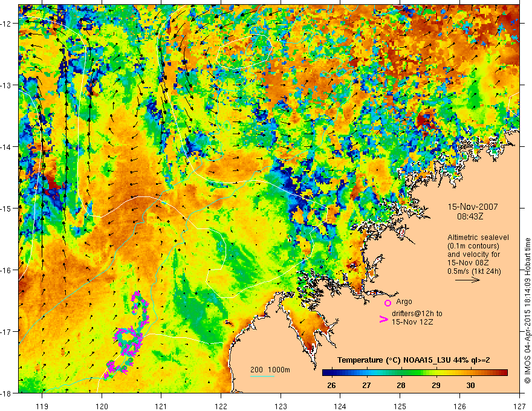Screen dimensions: 532x411
Task: Click longitude axis label 127
Action: coord(519,406)
